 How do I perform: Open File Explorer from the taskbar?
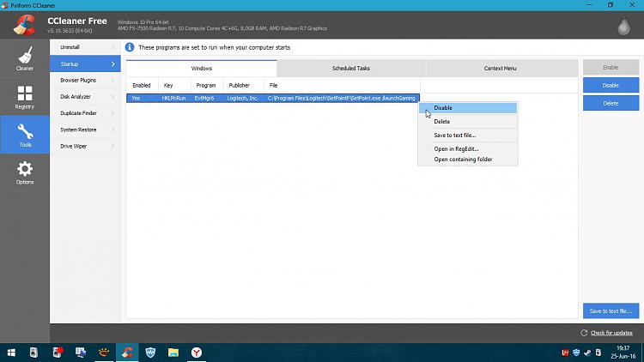click(x=173, y=353)
